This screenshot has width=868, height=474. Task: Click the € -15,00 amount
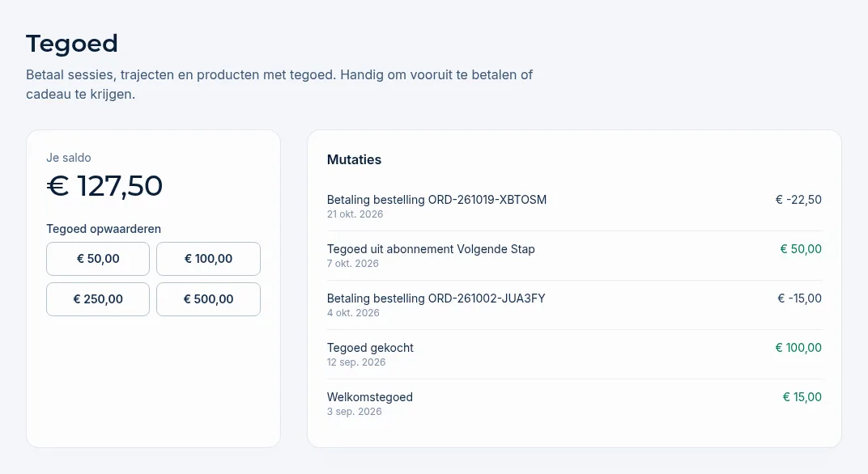click(x=799, y=298)
